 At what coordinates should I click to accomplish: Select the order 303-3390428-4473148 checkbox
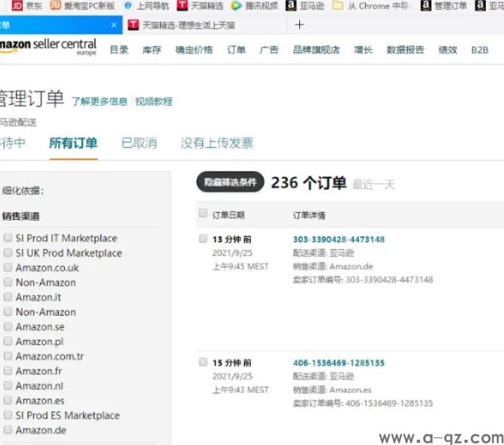pyautogui.click(x=203, y=239)
